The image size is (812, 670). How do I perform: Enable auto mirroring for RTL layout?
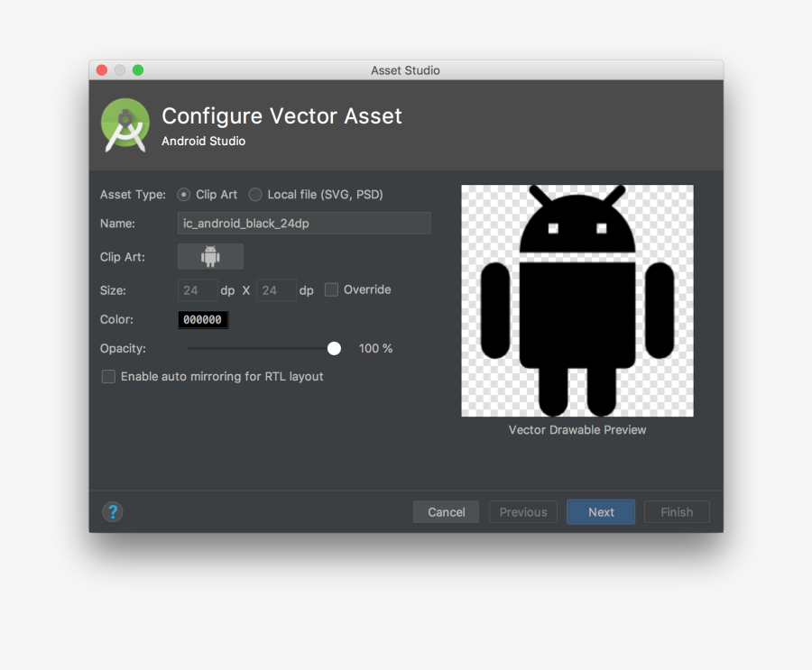click(108, 377)
